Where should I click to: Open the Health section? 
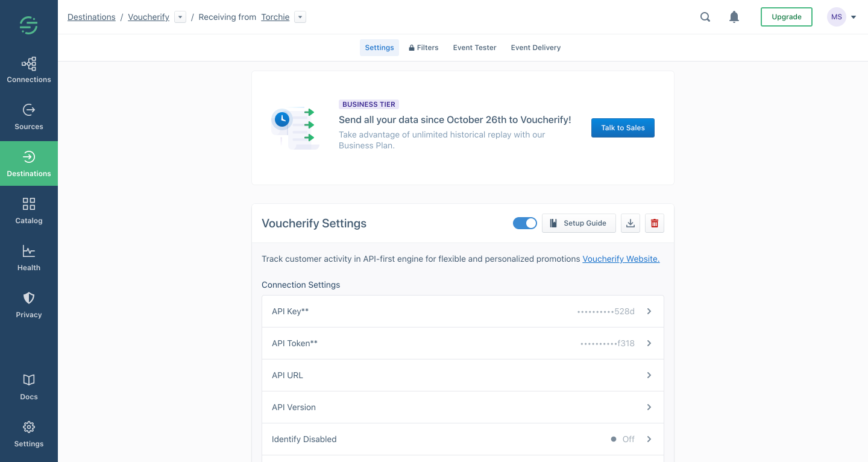[29, 259]
